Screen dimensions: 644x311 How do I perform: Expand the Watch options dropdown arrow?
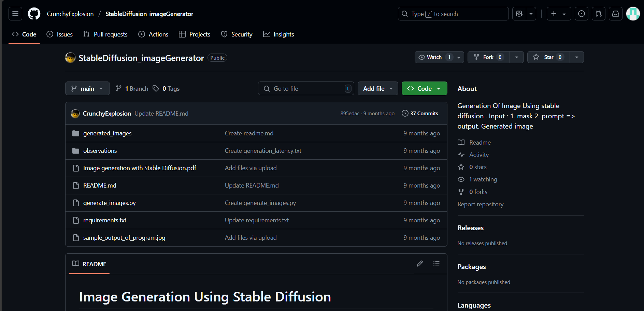coord(459,57)
